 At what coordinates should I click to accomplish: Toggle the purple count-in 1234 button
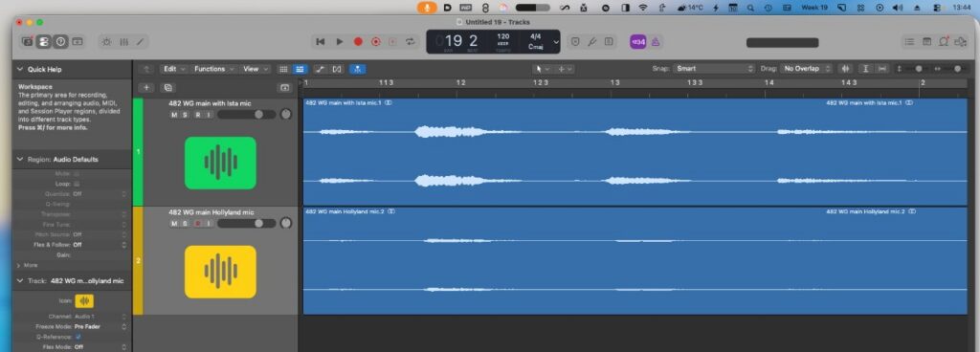click(x=637, y=42)
